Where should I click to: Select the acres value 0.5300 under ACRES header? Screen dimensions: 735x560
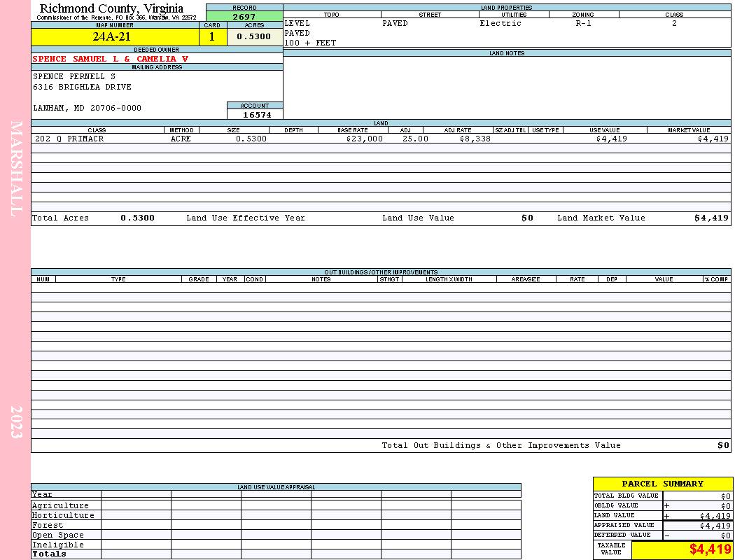tap(255, 36)
